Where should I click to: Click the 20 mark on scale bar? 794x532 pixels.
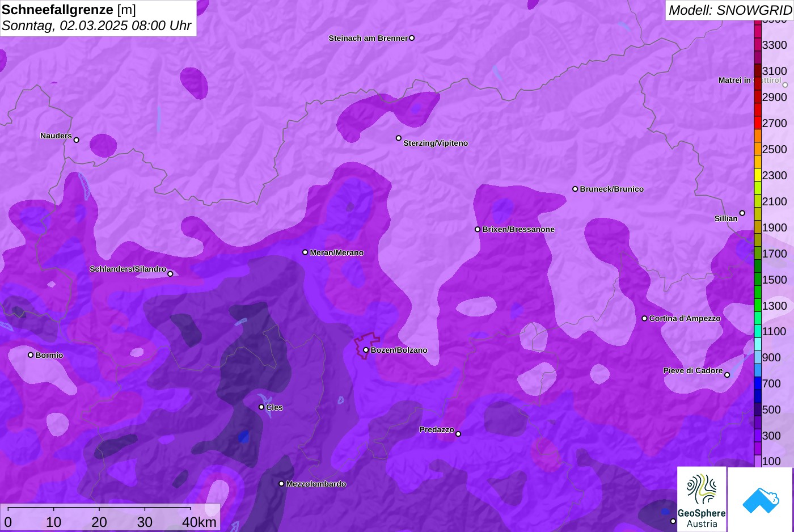[x=99, y=522]
